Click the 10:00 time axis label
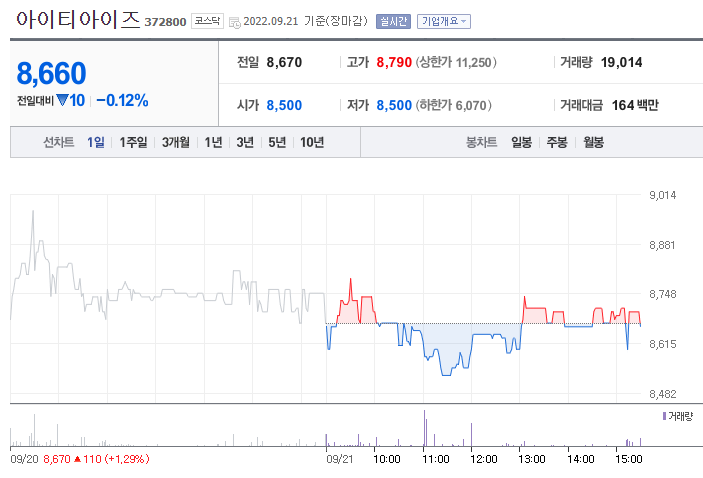The width and height of the screenshot is (703, 478). tap(387, 459)
